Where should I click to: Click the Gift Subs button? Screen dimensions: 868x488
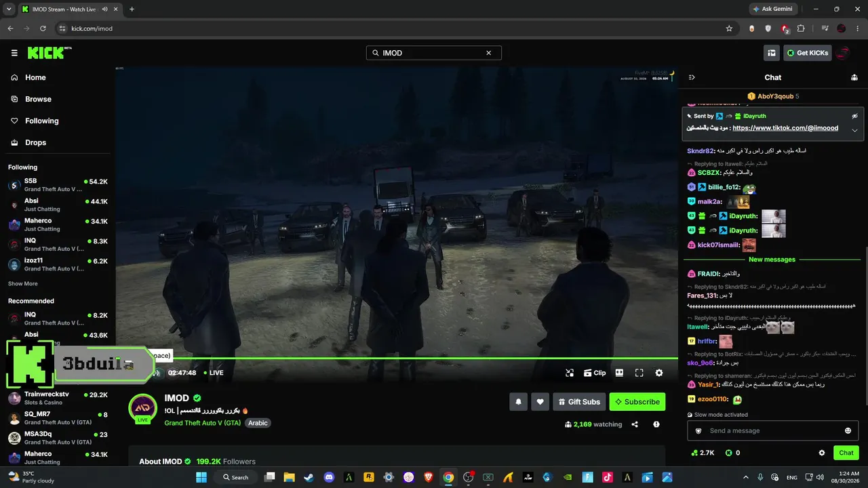(579, 402)
